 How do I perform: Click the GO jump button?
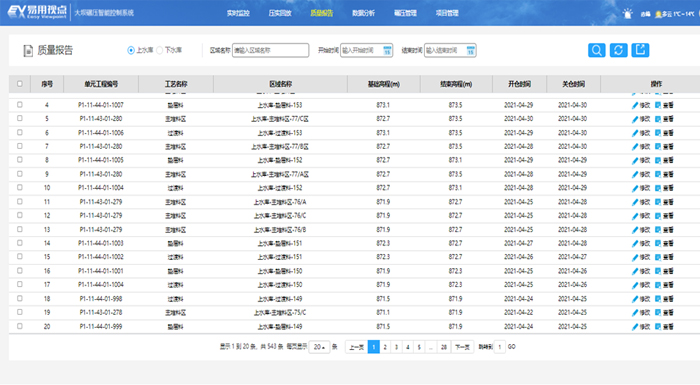coord(512,347)
